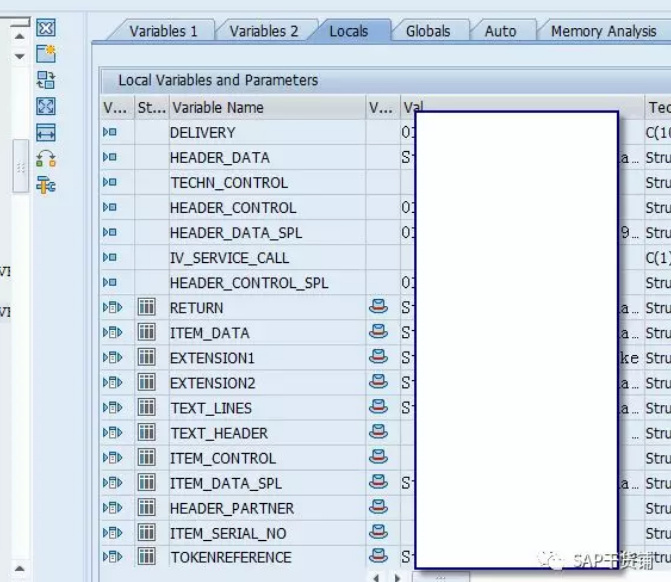This screenshot has height=582, width=671.
Task: Click the full-screen expand icon
Action: 46,106
